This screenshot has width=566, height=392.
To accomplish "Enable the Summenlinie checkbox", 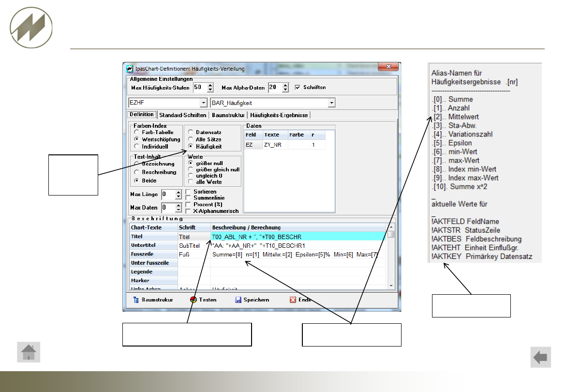I will coord(188,198).
